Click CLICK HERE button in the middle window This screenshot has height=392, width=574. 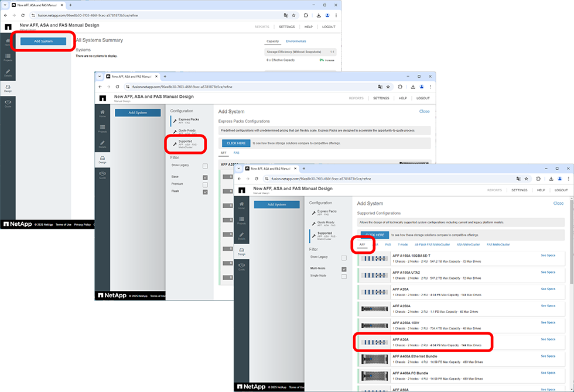[236, 143]
